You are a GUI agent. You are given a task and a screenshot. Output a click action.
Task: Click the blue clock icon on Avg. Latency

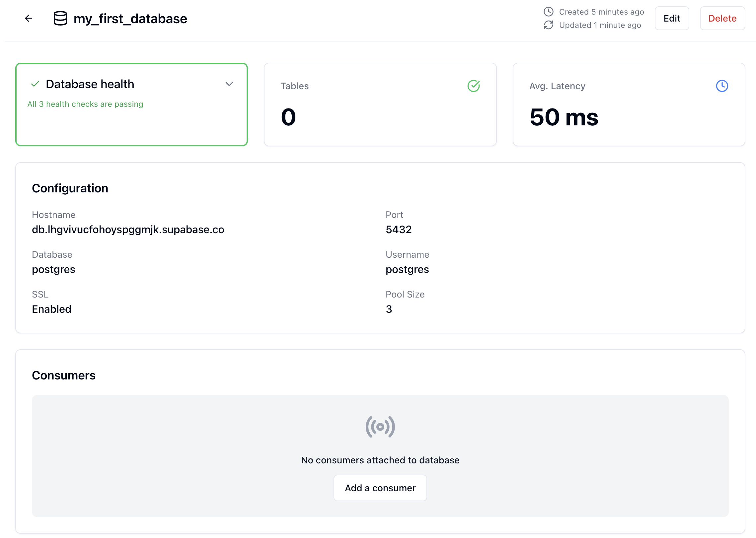point(722,86)
